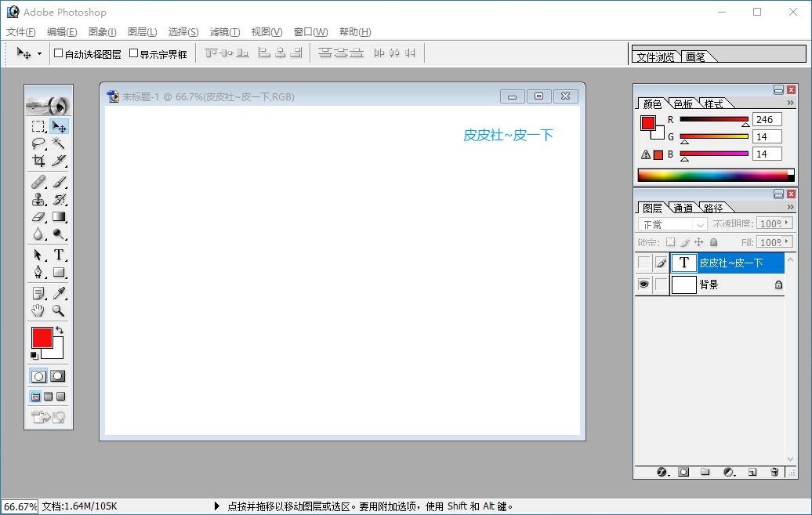Select the Rectangle shape tool
Viewport: 812px width, 515px height.
click(59, 272)
